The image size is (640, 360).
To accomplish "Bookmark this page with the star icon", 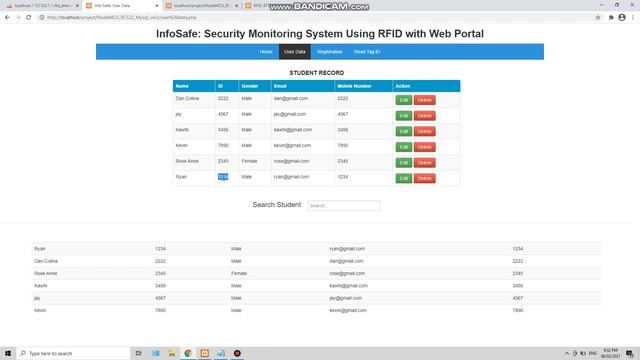I will (598, 18).
